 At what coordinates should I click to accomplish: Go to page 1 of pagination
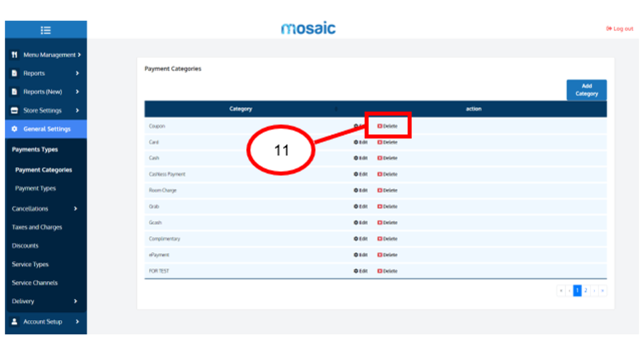[x=577, y=291]
